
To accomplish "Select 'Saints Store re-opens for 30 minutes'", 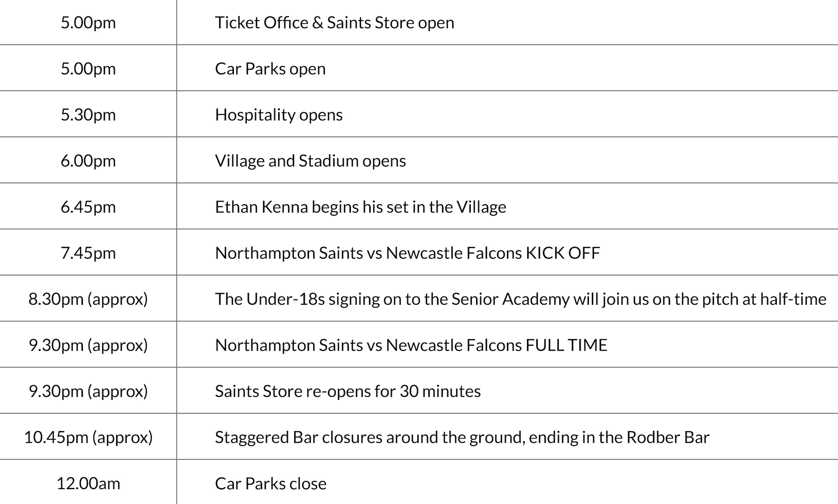I will click(347, 391).
